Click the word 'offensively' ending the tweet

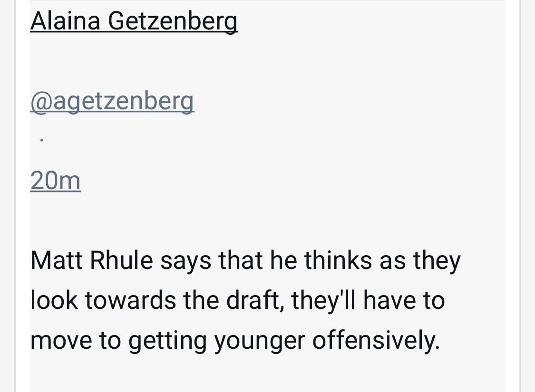(x=376, y=340)
